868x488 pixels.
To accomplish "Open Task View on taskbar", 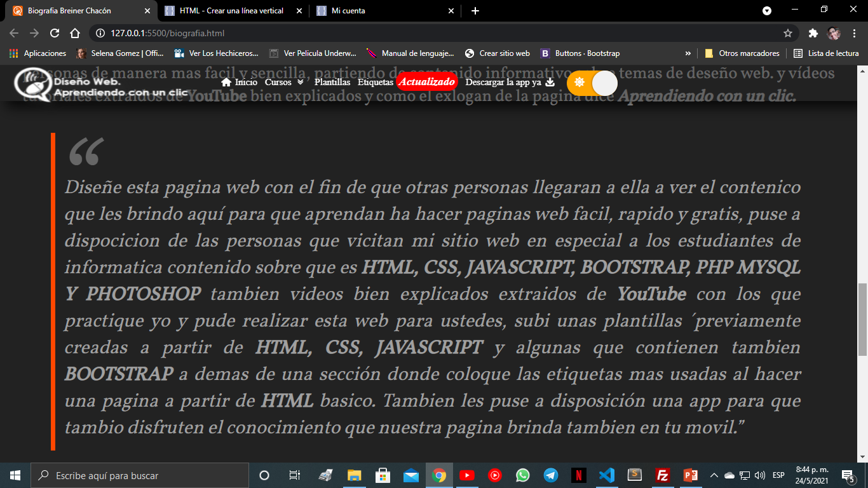I will point(294,475).
